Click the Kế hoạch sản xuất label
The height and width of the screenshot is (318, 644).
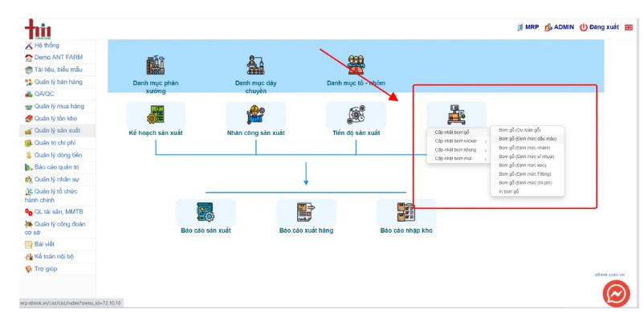[x=155, y=133]
